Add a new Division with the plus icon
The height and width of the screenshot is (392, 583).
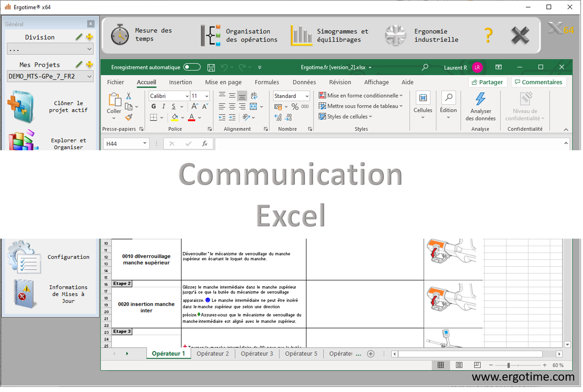[90, 37]
